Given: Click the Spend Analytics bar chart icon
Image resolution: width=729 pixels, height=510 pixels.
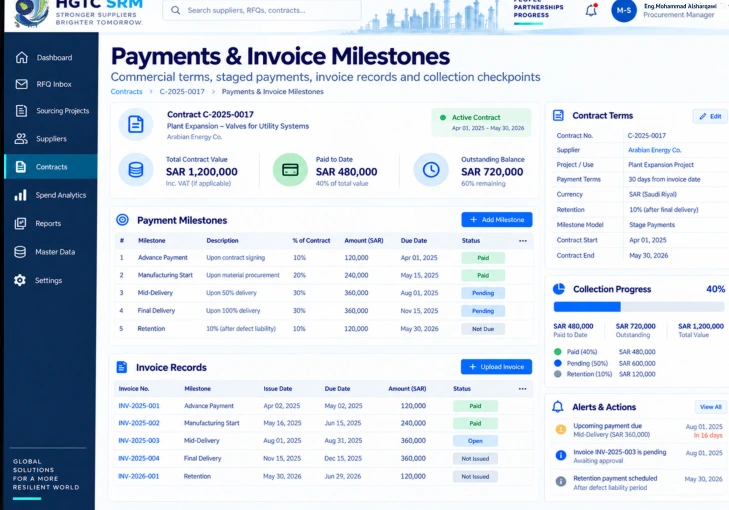Looking at the screenshot, I should [20, 195].
